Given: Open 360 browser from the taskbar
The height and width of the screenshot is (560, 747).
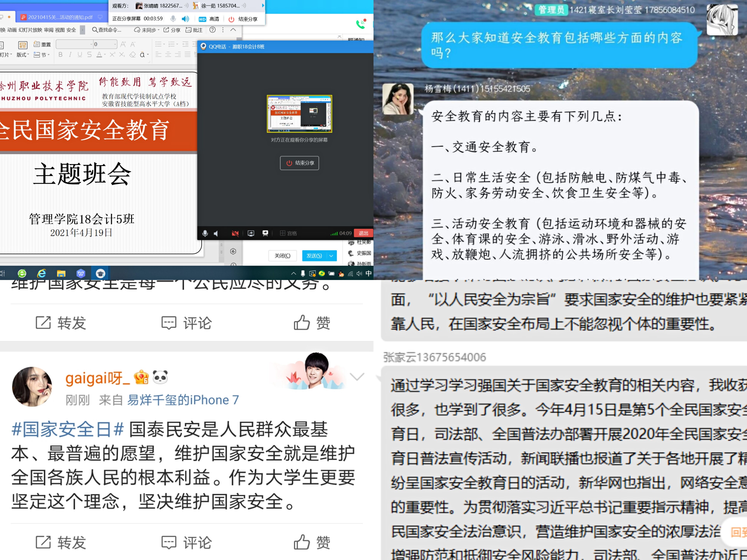Looking at the screenshot, I should [x=22, y=273].
